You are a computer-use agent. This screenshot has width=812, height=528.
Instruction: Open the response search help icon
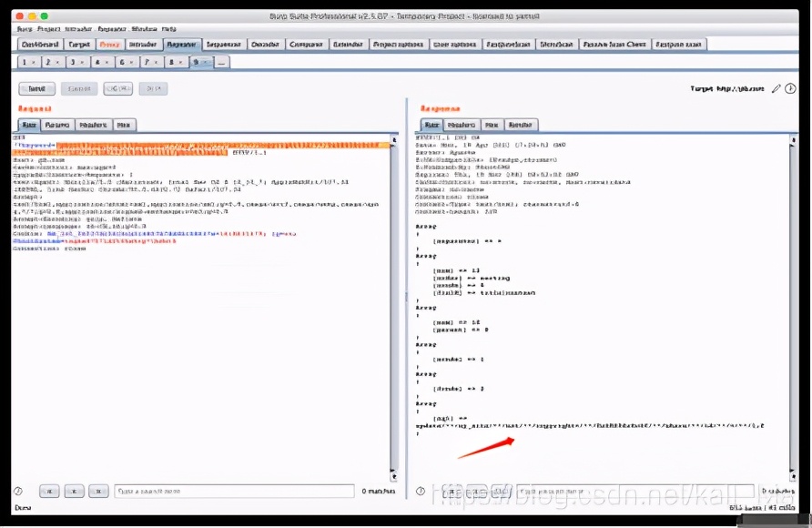[x=421, y=491]
